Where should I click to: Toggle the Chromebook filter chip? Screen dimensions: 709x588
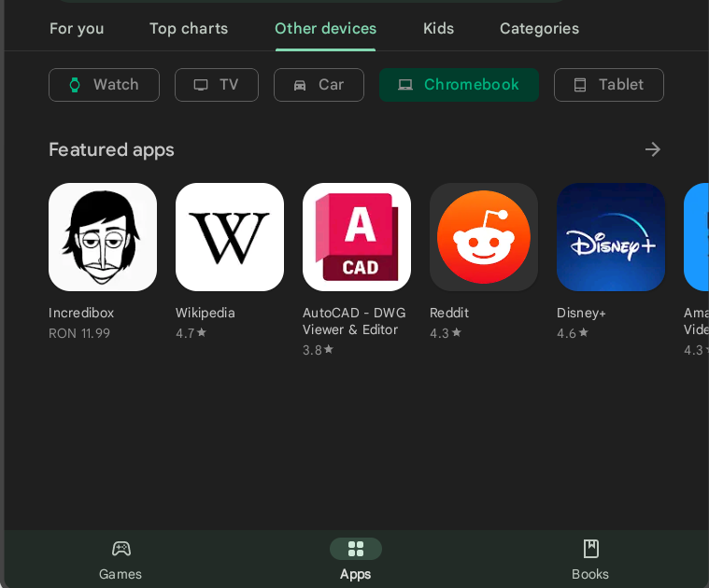(x=459, y=85)
